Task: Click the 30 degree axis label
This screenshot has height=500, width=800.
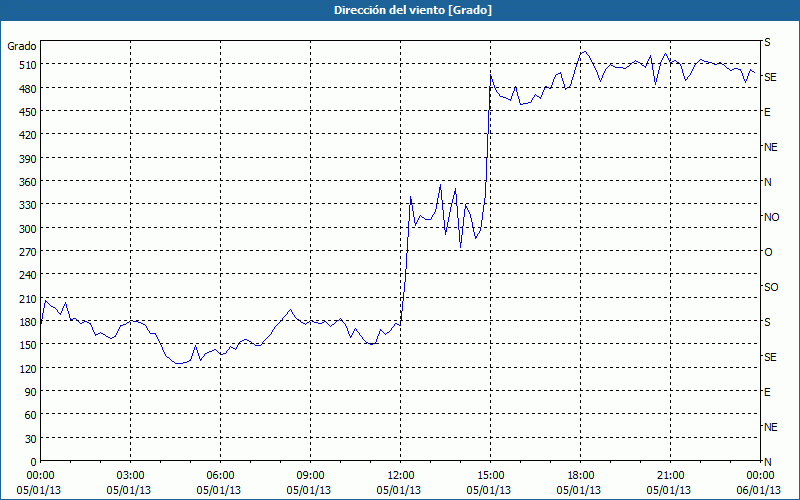Action: pos(31,439)
